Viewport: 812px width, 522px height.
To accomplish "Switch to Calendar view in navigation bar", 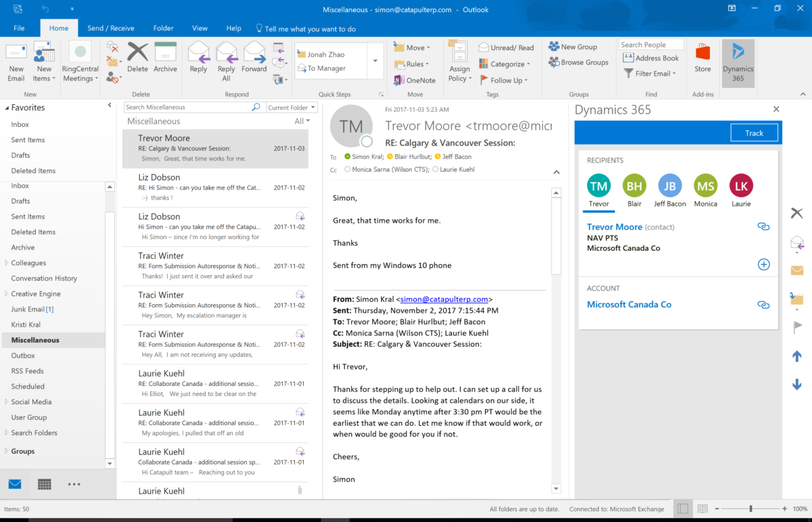I will pyautogui.click(x=45, y=484).
